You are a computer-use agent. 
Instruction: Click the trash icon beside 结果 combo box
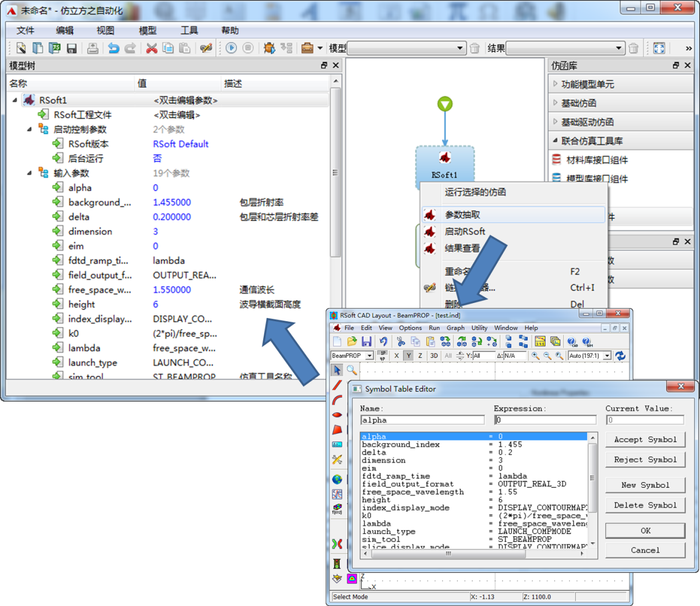633,48
